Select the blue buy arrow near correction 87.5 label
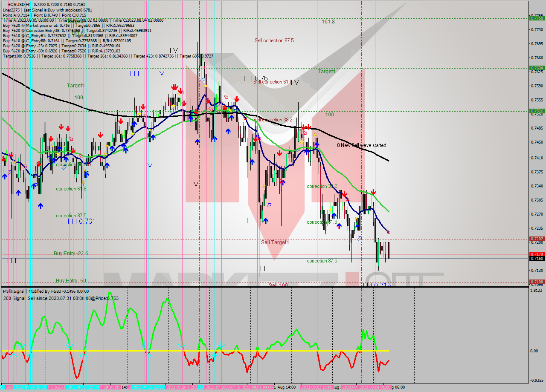This screenshot has width=546, height=392. (41, 206)
